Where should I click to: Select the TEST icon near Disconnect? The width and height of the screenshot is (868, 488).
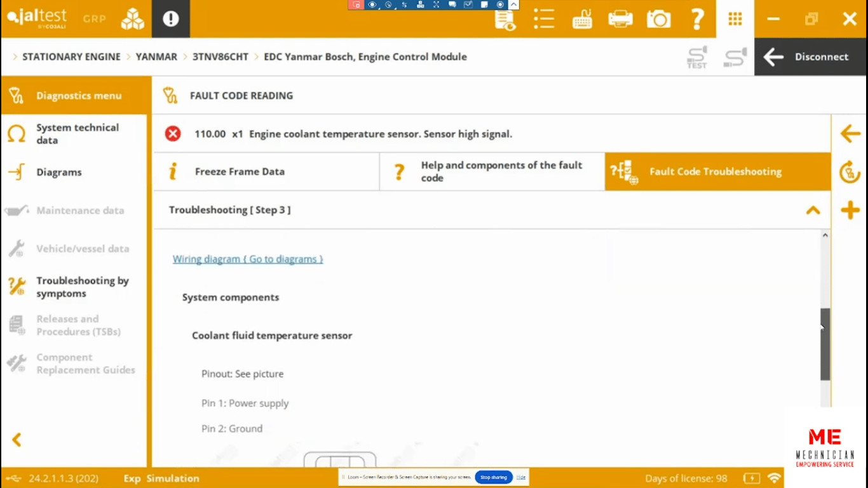[697, 57]
